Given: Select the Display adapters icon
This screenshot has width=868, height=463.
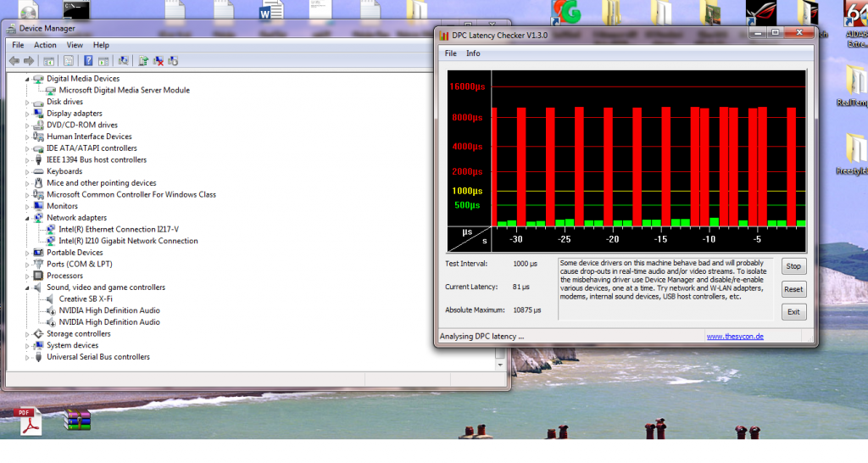Looking at the screenshot, I should (x=38, y=114).
